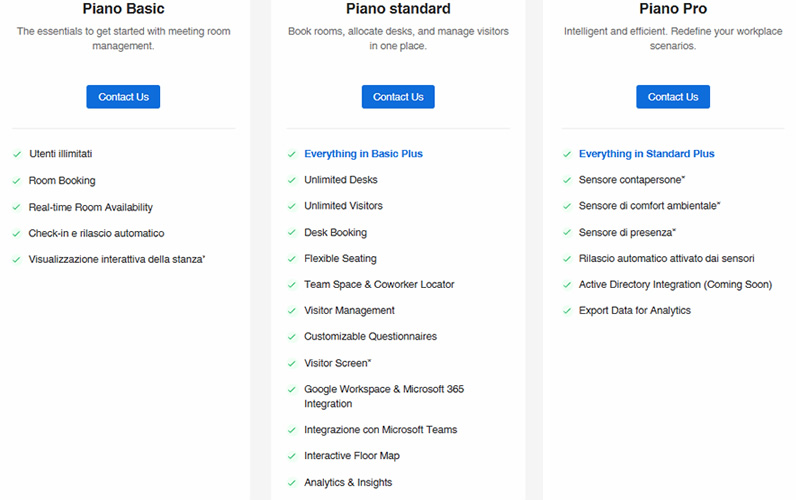
Task: Click the checkmark beside Interactive Floor Map
Action: (x=292, y=456)
